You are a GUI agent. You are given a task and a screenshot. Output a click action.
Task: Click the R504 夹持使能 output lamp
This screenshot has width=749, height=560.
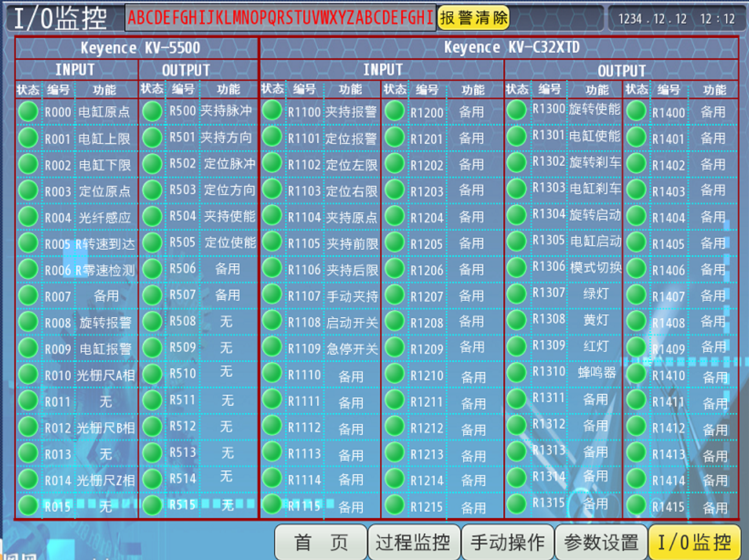pyautogui.click(x=152, y=216)
